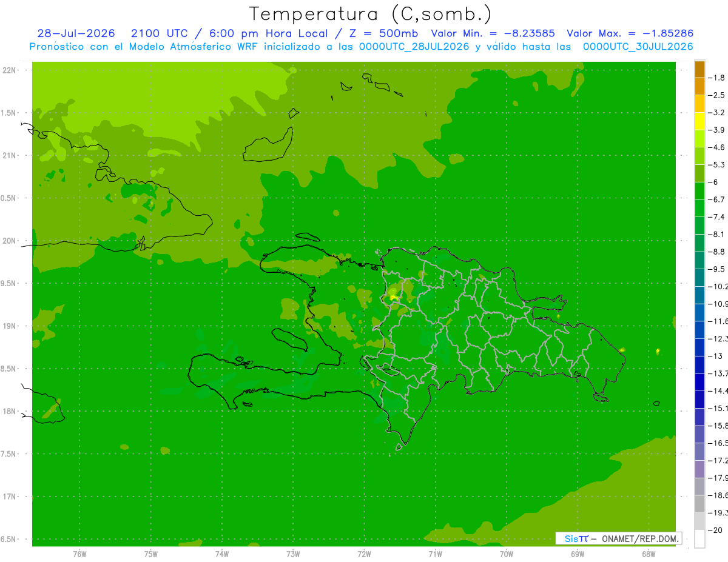Click the "18N" latitude label
The image size is (728, 562).
point(10,411)
